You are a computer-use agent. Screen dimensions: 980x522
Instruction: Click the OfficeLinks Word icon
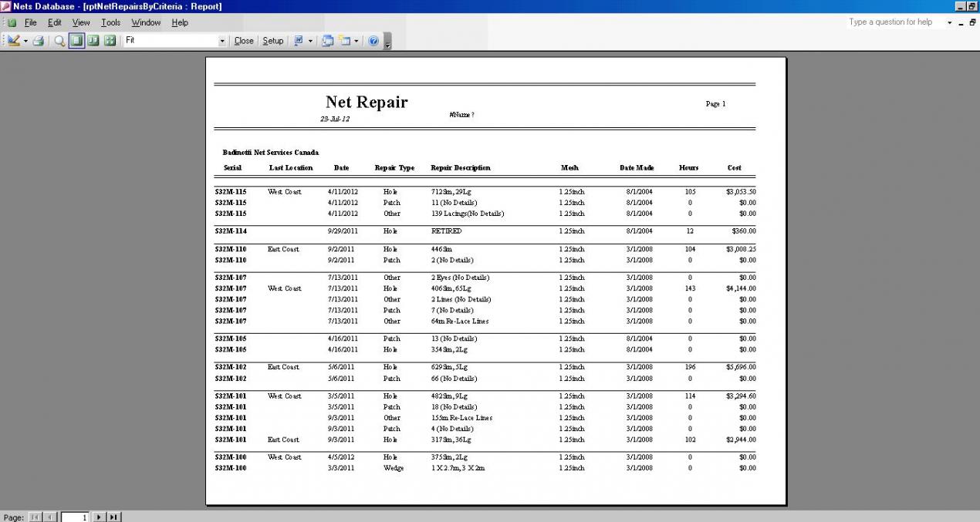(x=299, y=41)
